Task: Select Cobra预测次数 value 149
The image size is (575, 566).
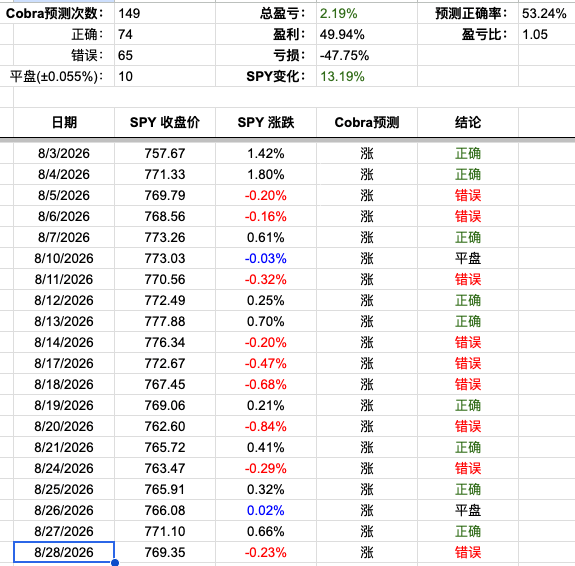Action: pos(165,14)
